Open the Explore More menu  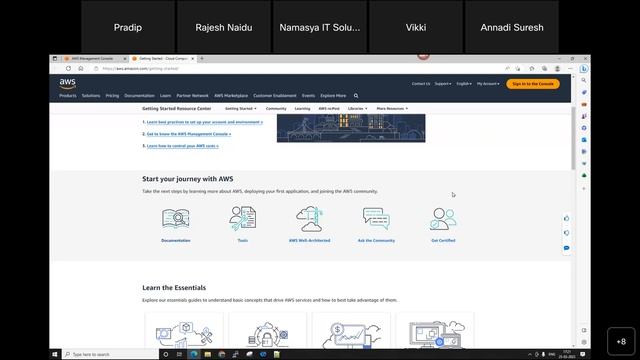pyautogui.click(x=333, y=96)
